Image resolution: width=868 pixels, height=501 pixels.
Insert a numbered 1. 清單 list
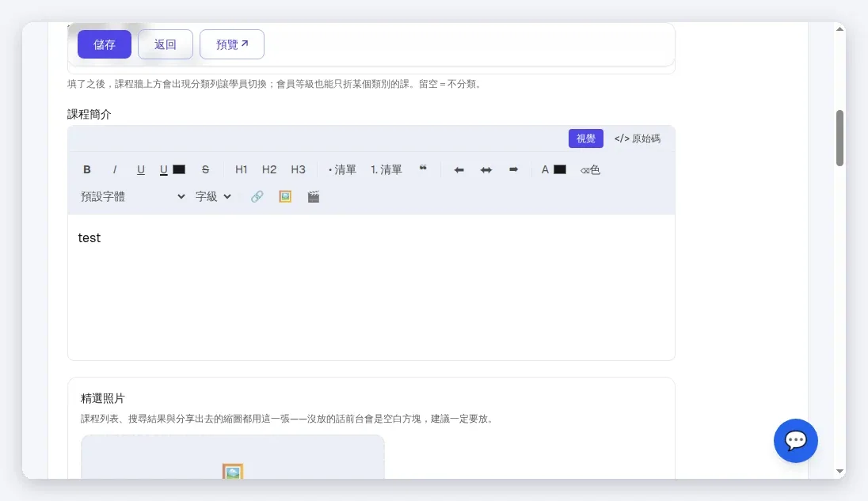386,169
